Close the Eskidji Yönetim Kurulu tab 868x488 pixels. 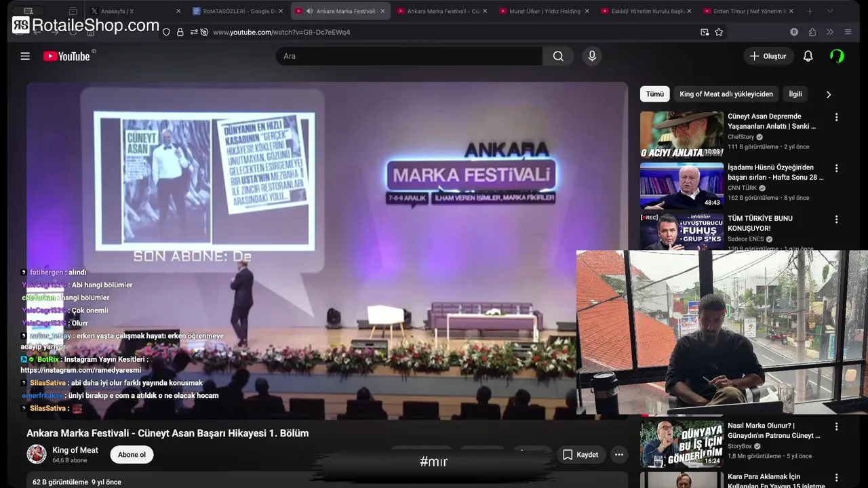pyautogui.click(x=689, y=11)
